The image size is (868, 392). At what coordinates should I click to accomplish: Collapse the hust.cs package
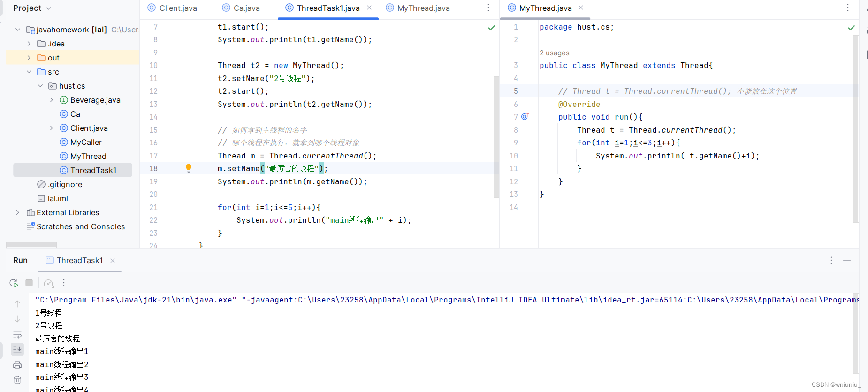tap(40, 86)
